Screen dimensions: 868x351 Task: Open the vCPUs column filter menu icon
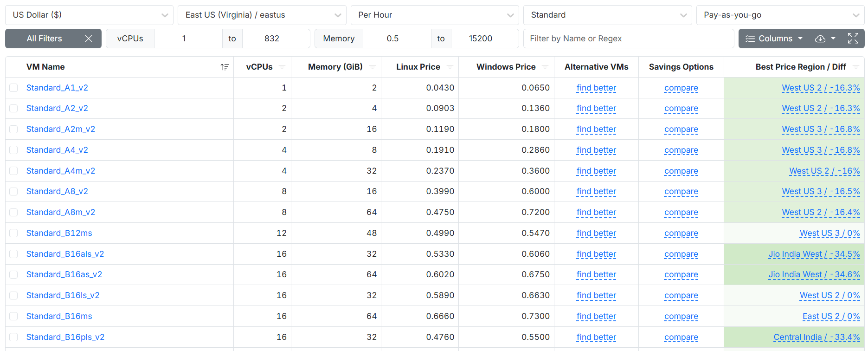coord(282,67)
